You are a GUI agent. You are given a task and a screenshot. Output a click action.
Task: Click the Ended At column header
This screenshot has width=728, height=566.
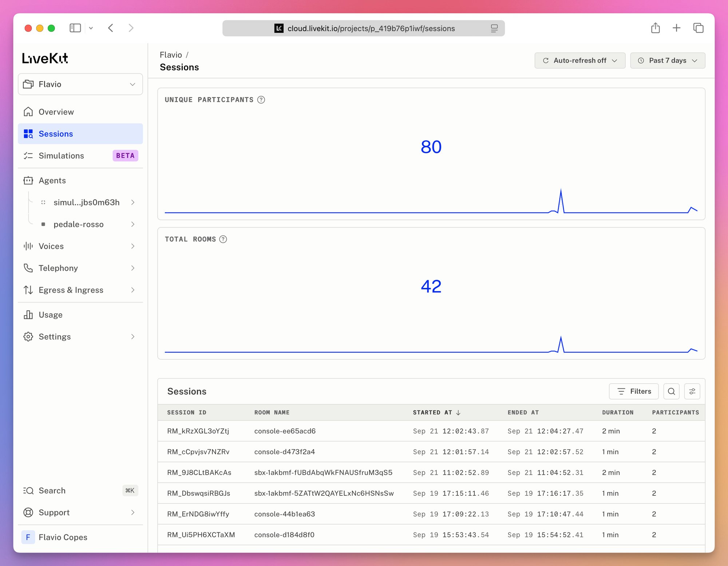(x=523, y=412)
